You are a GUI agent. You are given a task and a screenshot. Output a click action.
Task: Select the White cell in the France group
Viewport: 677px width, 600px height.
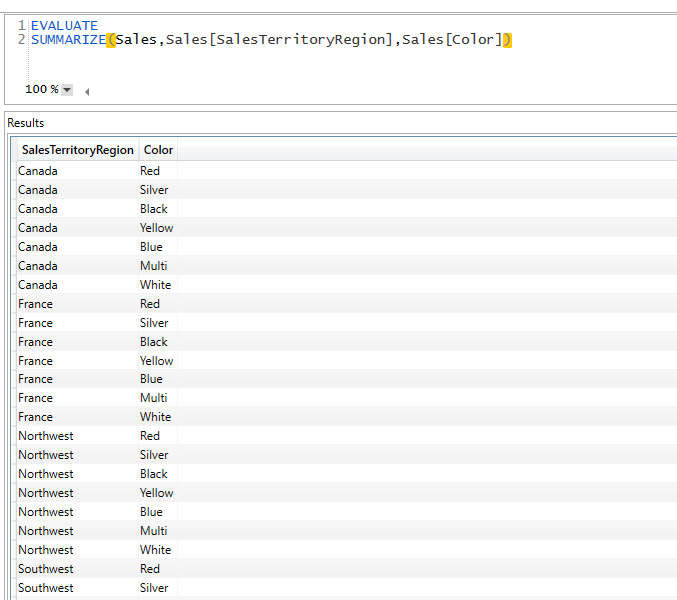click(158, 417)
